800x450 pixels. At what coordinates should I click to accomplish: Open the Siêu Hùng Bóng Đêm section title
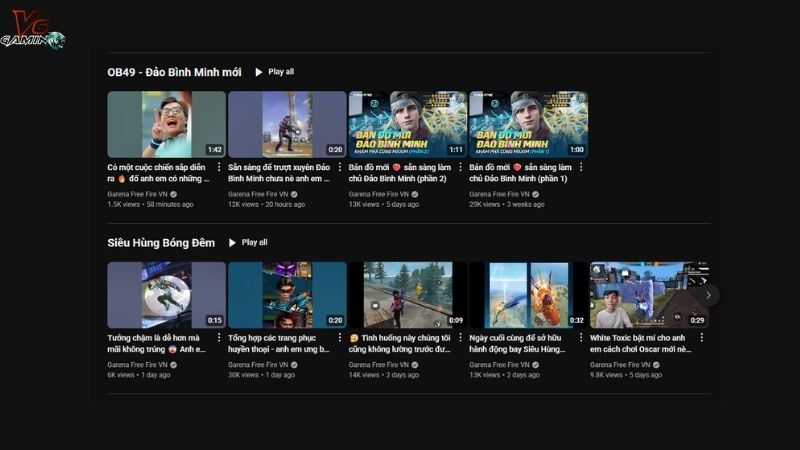tap(161, 243)
